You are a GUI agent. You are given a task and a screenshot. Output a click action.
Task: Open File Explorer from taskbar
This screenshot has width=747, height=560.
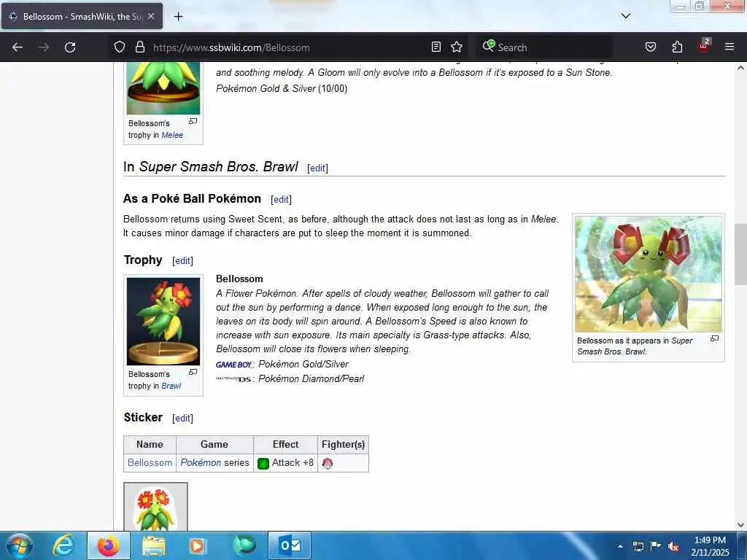pos(153,545)
